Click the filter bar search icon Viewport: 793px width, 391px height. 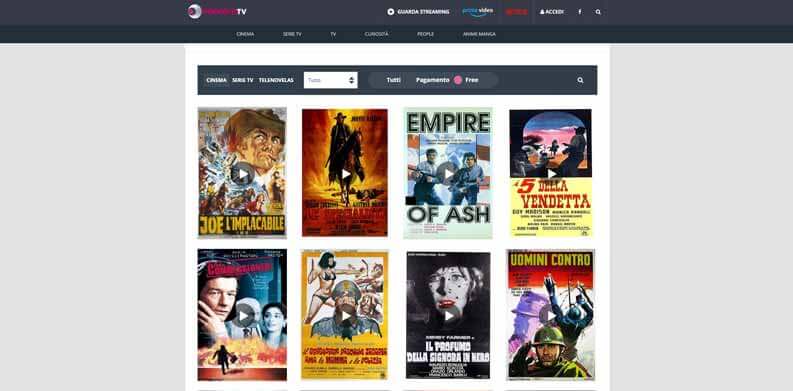(x=580, y=80)
